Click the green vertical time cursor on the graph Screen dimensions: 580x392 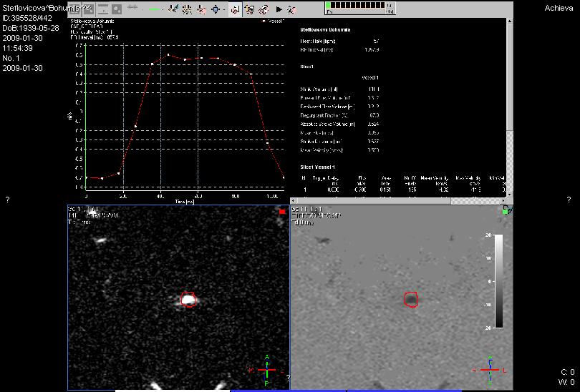(x=85, y=117)
